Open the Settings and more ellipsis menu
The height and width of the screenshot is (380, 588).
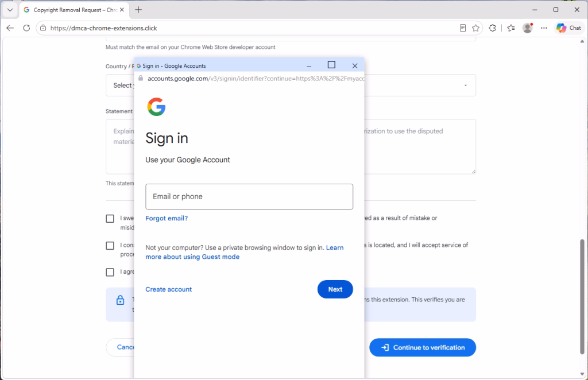pos(544,28)
